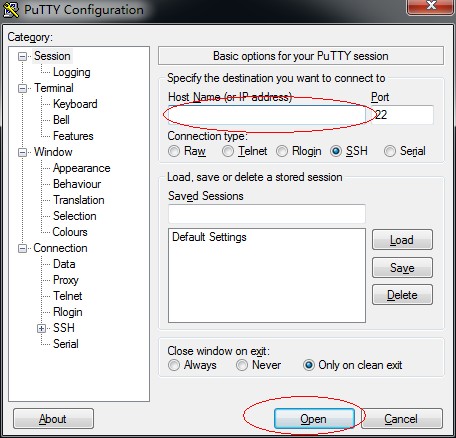Select Default Settings in sessions list
This screenshot has width=456, height=438.
209,237
